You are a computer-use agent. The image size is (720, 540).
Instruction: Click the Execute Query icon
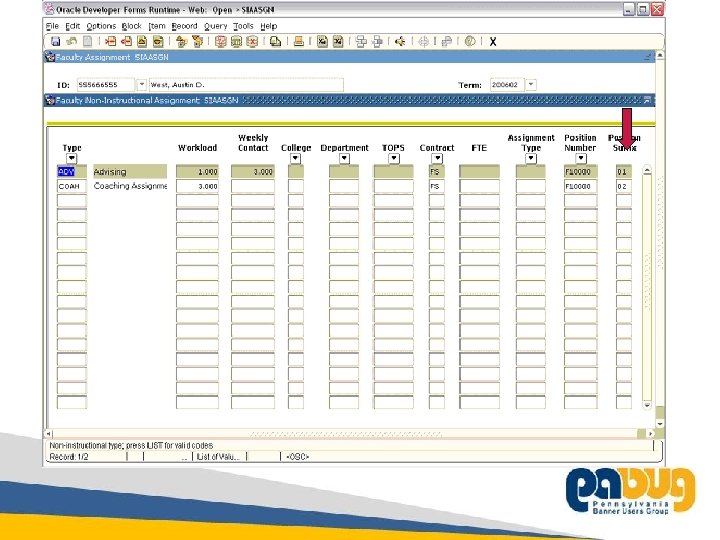point(236,41)
